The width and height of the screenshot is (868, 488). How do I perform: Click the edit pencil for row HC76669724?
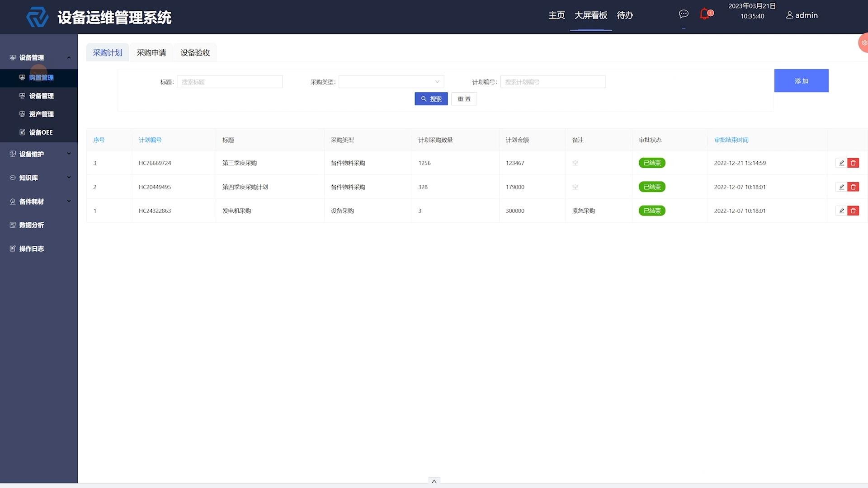coord(841,163)
